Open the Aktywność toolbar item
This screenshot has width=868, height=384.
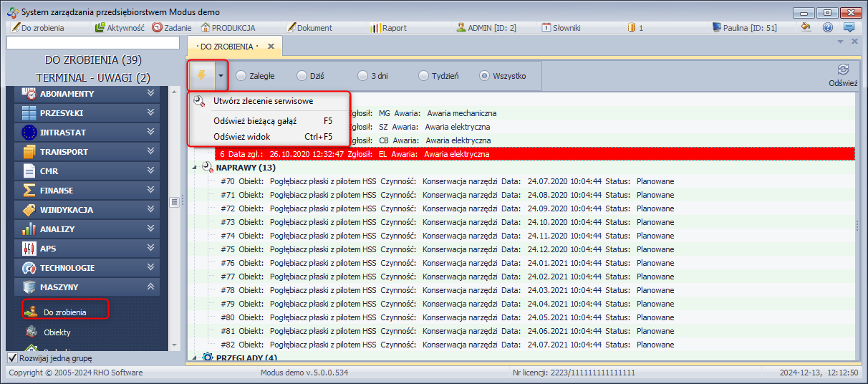click(120, 28)
